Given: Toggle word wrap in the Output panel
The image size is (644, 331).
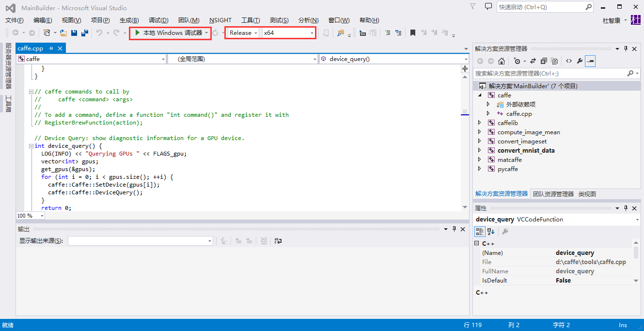Looking at the screenshot, I should click(278, 241).
